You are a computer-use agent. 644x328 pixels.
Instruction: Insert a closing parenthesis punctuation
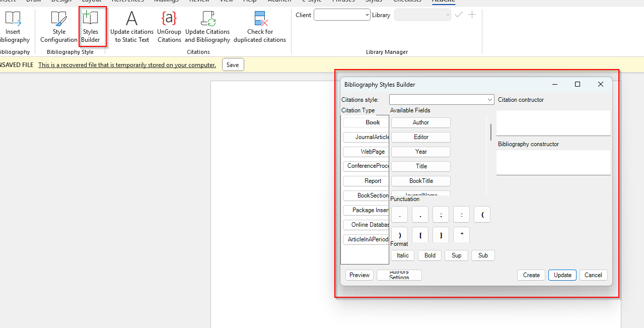click(x=399, y=235)
